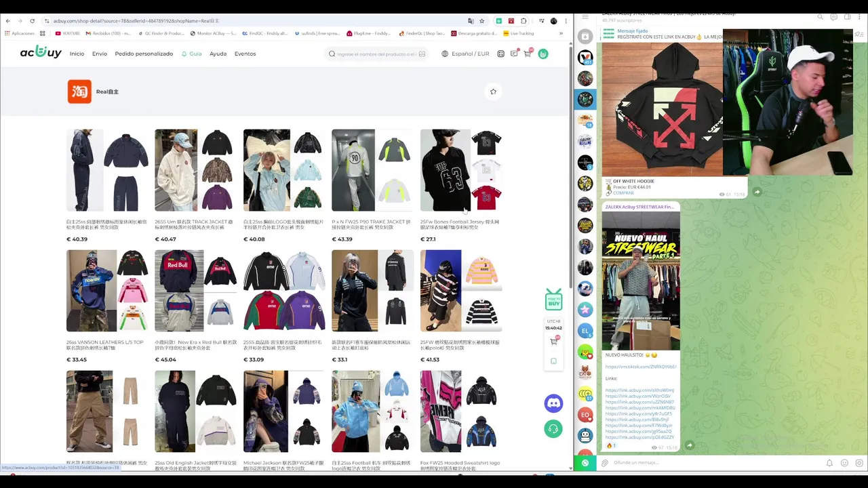
Task: Open the Envío menu item
Action: (x=100, y=54)
